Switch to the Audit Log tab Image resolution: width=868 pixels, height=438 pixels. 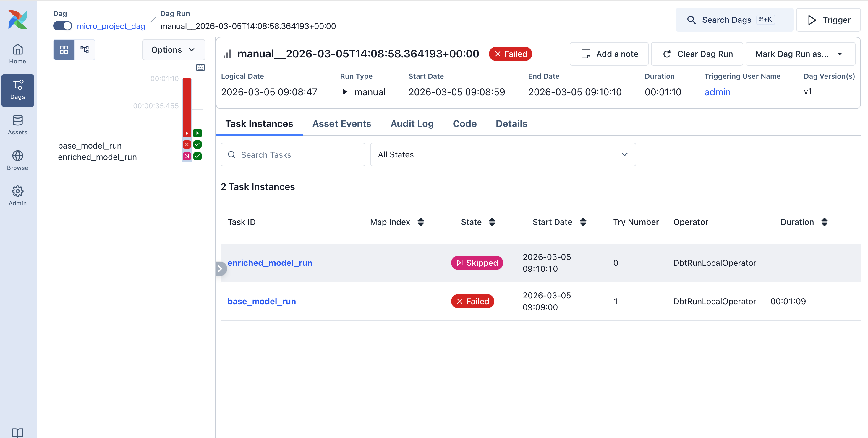pyautogui.click(x=412, y=124)
